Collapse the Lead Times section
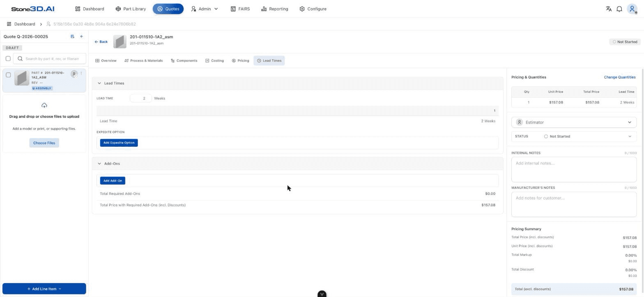This screenshot has width=644, height=297. coord(99,83)
